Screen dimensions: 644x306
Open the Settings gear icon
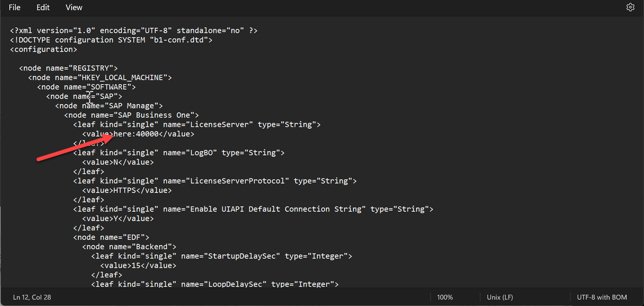[630, 7]
